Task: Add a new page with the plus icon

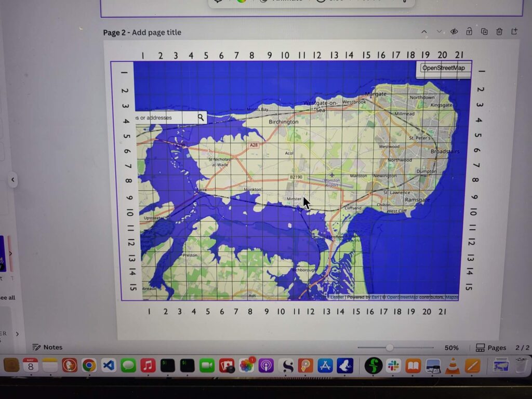Action: click(x=514, y=32)
